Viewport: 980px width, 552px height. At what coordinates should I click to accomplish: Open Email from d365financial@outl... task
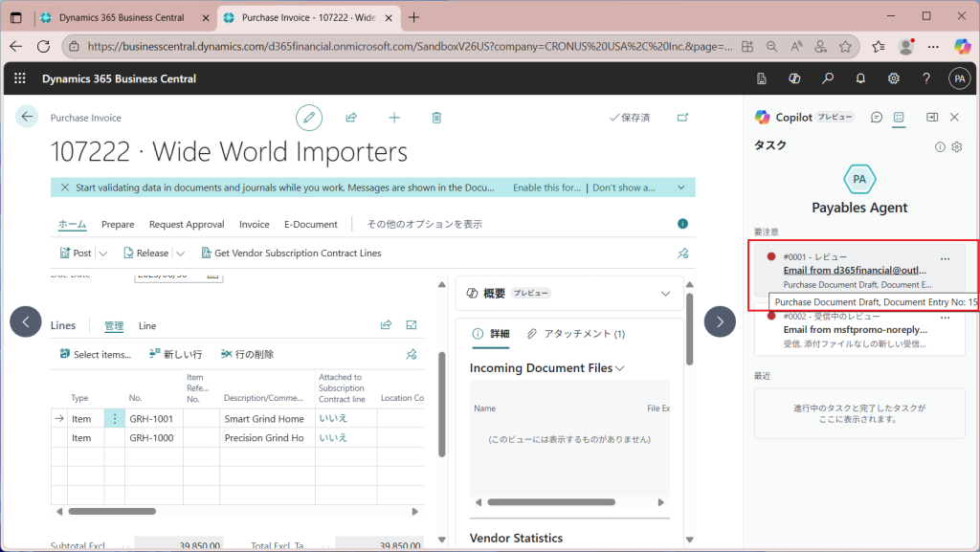tap(855, 271)
